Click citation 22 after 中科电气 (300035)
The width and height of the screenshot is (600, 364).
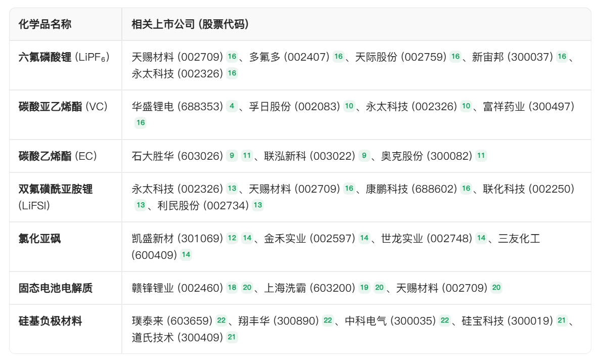coord(445,321)
